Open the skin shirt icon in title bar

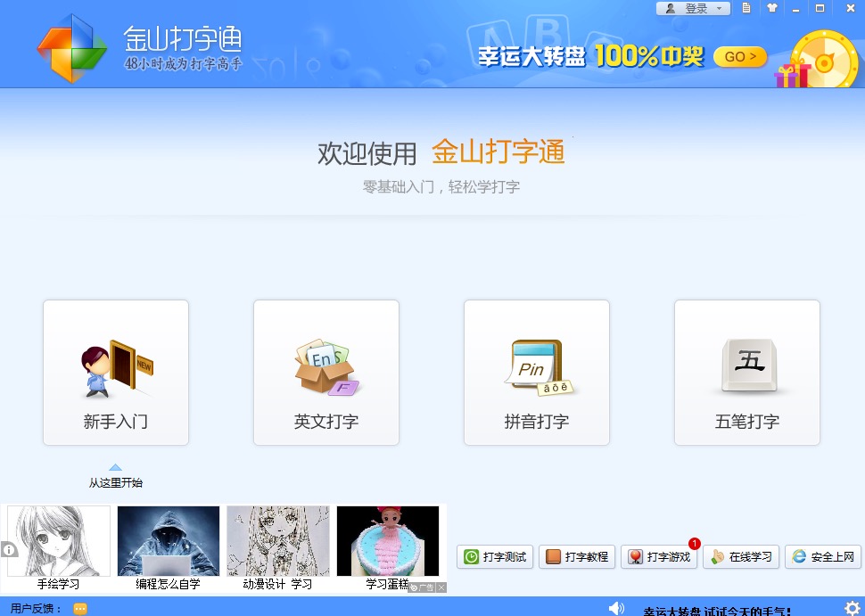(x=771, y=8)
